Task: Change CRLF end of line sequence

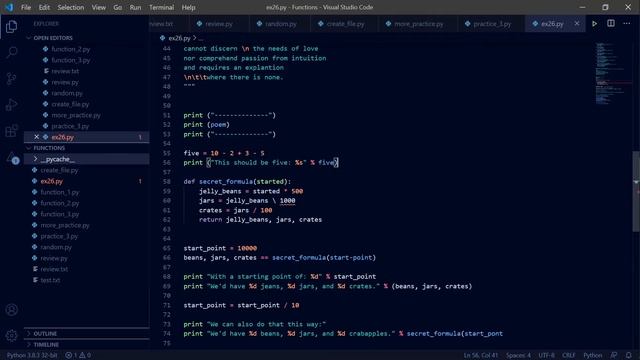Action: point(568,356)
